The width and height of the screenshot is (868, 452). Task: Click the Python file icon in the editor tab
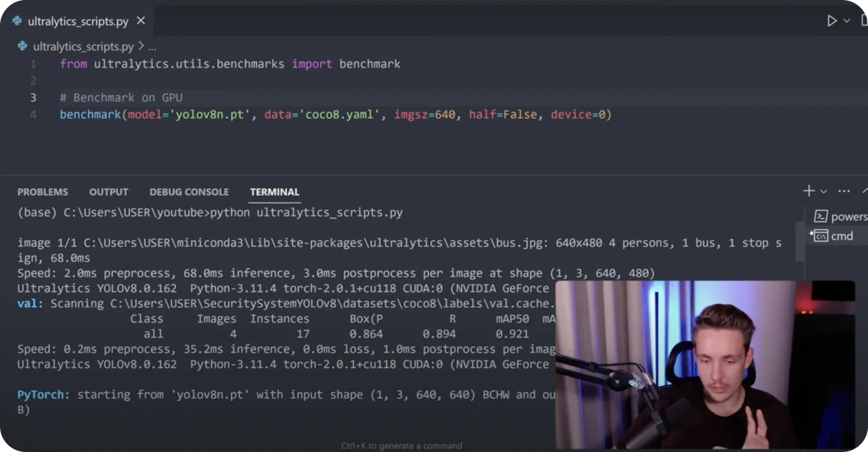point(17,21)
